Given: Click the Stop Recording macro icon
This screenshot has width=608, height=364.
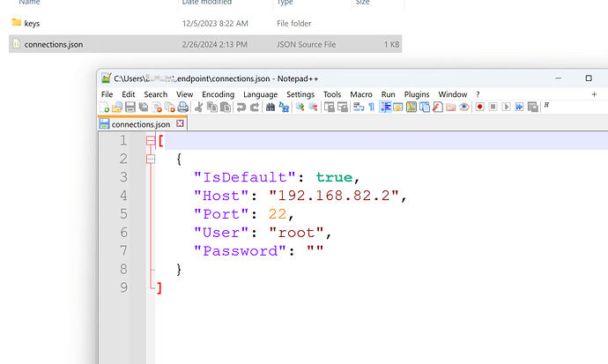Looking at the screenshot, I should (493, 107).
